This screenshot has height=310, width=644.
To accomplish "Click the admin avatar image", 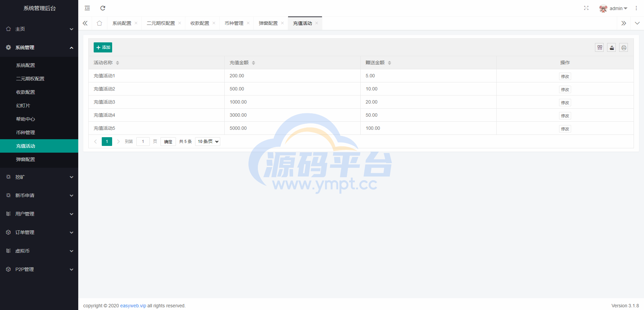I will pos(603,8).
